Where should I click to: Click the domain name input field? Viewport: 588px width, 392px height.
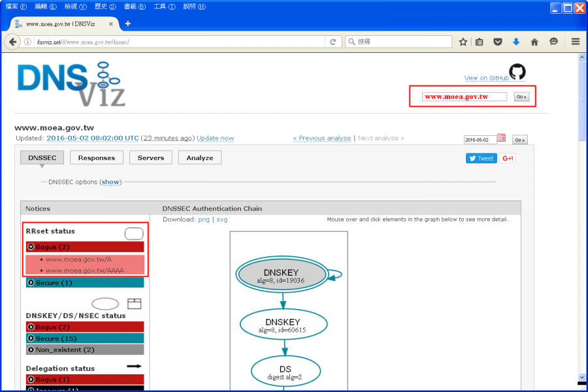tap(464, 97)
